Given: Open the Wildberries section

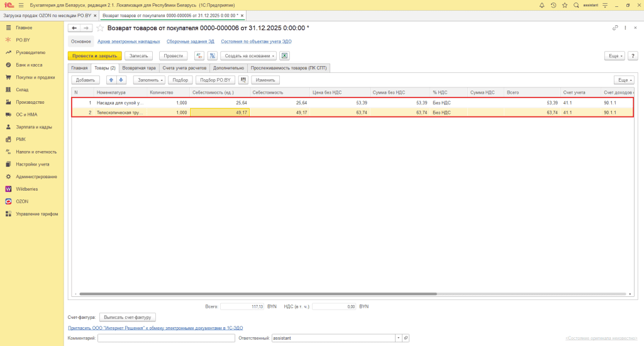Looking at the screenshot, I should [26, 189].
